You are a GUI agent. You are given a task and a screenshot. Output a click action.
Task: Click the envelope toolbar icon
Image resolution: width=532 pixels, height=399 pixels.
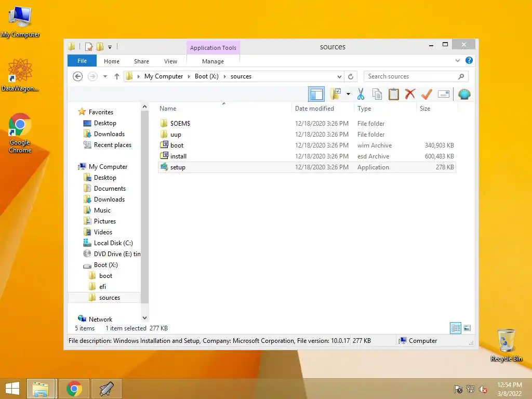coord(444,94)
